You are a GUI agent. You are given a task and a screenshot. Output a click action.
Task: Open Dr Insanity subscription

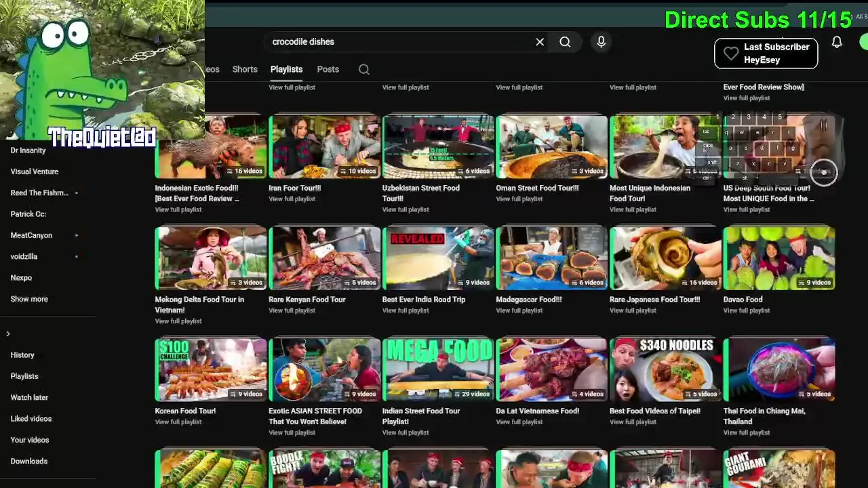coord(28,150)
